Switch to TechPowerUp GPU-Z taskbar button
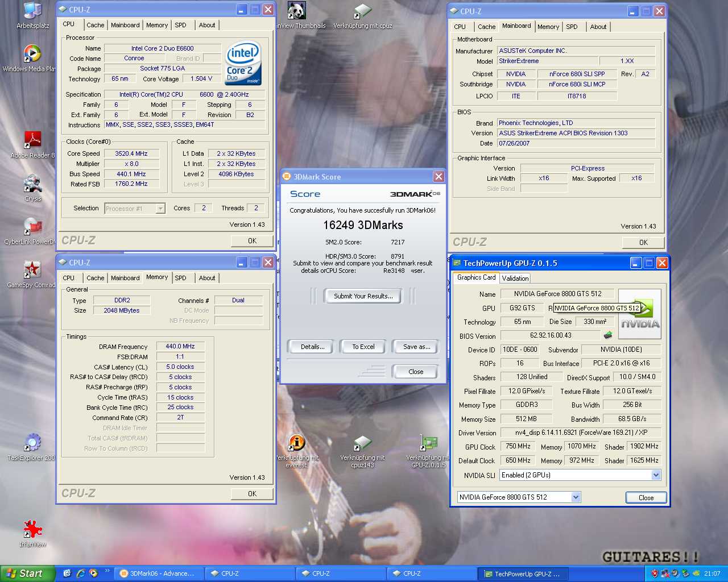This screenshot has height=582, width=728. [523, 573]
